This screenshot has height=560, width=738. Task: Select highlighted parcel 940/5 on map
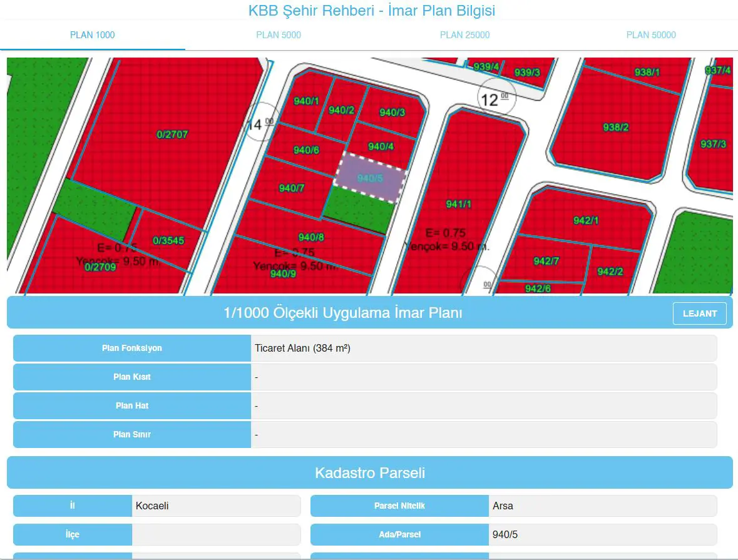371,178
